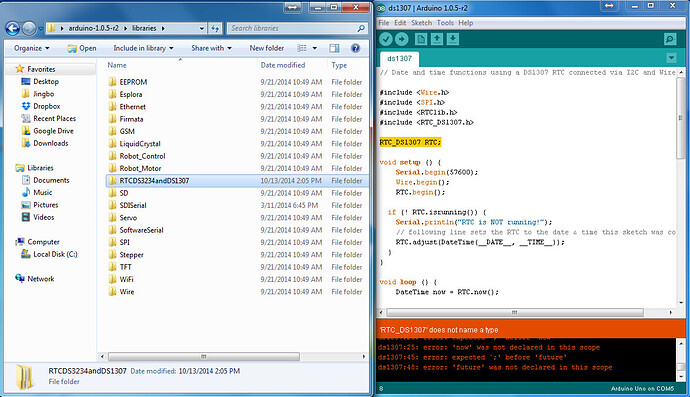
Task: Select the Stepper folder
Action: (x=237, y=254)
